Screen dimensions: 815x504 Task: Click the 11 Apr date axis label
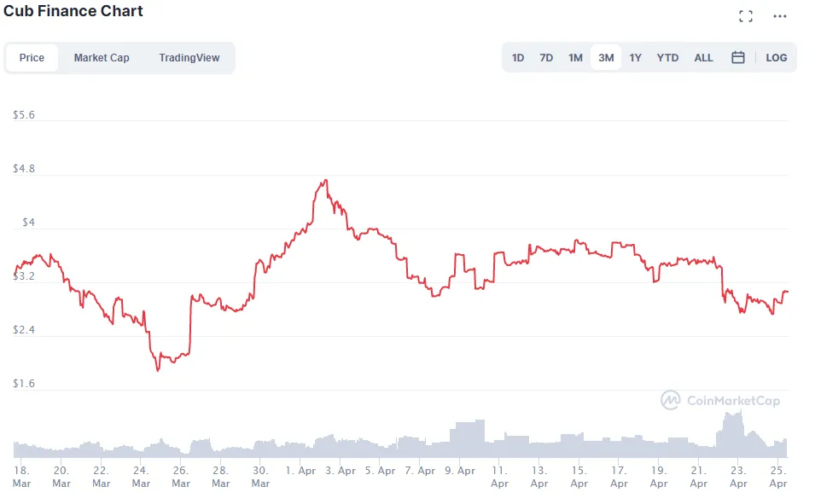[x=499, y=477]
